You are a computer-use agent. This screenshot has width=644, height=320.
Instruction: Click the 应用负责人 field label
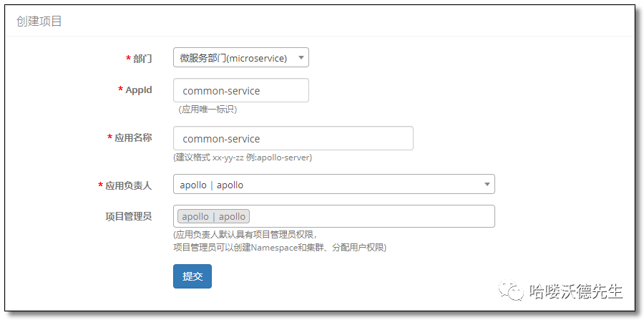[x=128, y=185]
